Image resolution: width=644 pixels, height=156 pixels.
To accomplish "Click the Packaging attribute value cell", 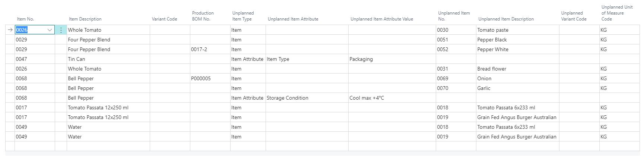I will coord(391,59).
